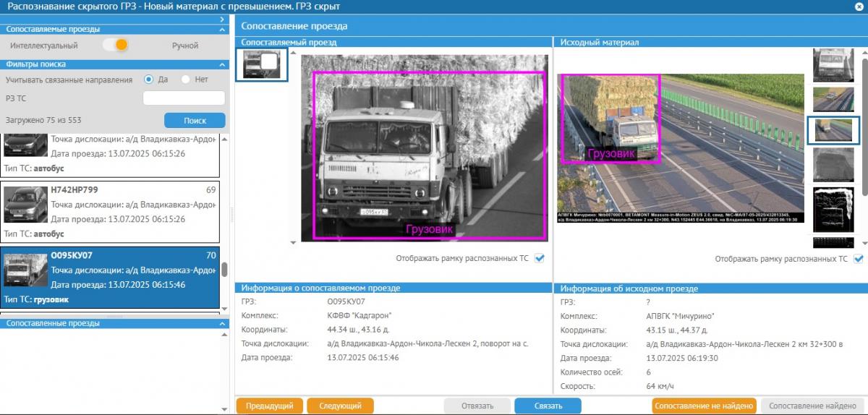Viewport: 868px width, 415px height.
Task: Collapse the Фильтры поиска section
Action: coord(222,64)
